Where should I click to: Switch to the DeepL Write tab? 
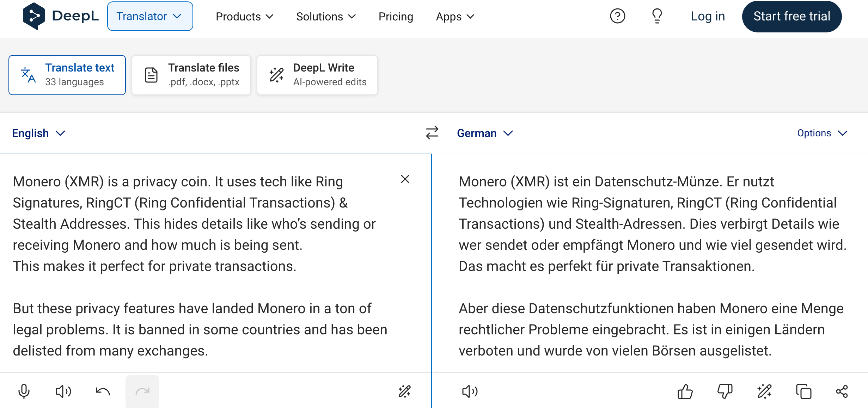317,75
